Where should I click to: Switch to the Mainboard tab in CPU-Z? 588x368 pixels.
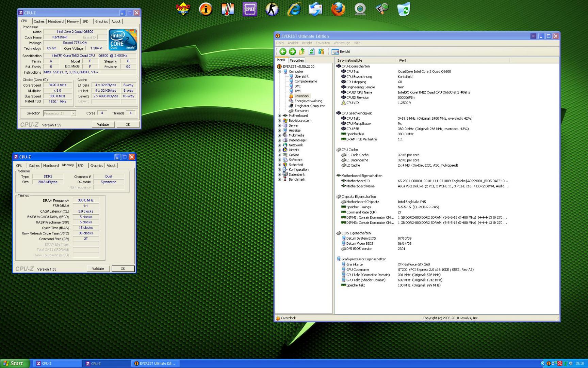(x=56, y=21)
